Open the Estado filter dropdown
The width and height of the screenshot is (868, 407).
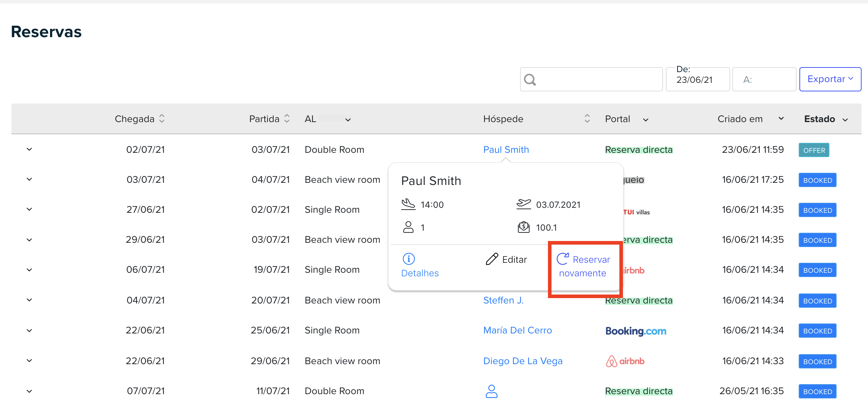pyautogui.click(x=845, y=120)
